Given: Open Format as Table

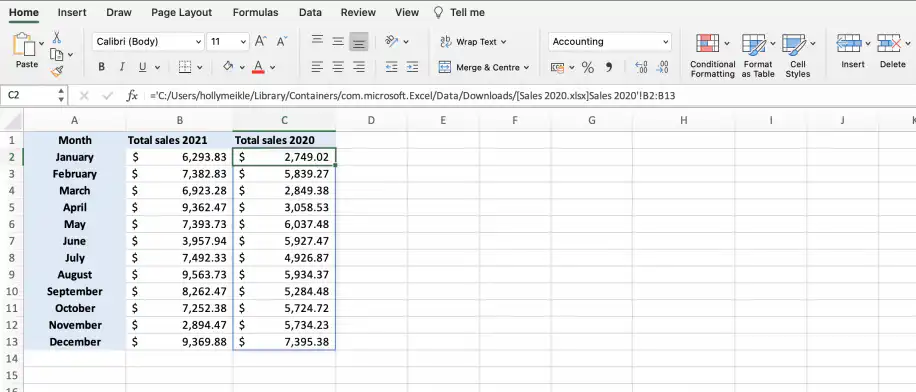Looking at the screenshot, I should pyautogui.click(x=758, y=56).
